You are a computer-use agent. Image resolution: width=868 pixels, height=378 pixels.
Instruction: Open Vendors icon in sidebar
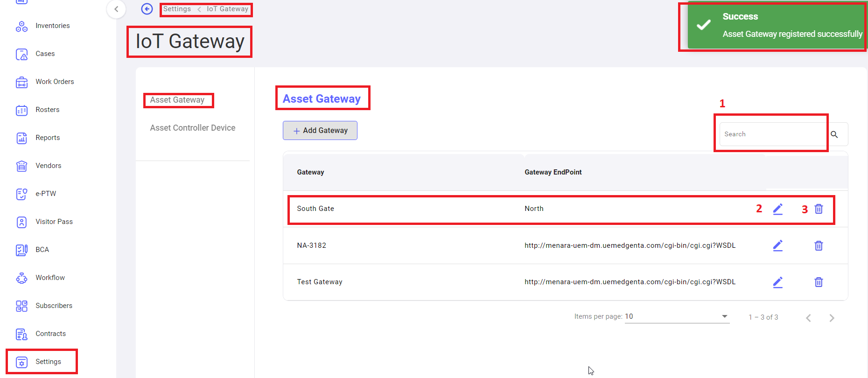21,166
